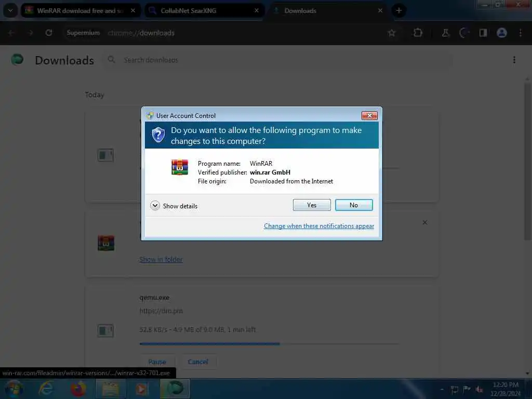The height and width of the screenshot is (399, 532).
Task: Open Windows Media Player from taskbar
Action: coord(142,389)
